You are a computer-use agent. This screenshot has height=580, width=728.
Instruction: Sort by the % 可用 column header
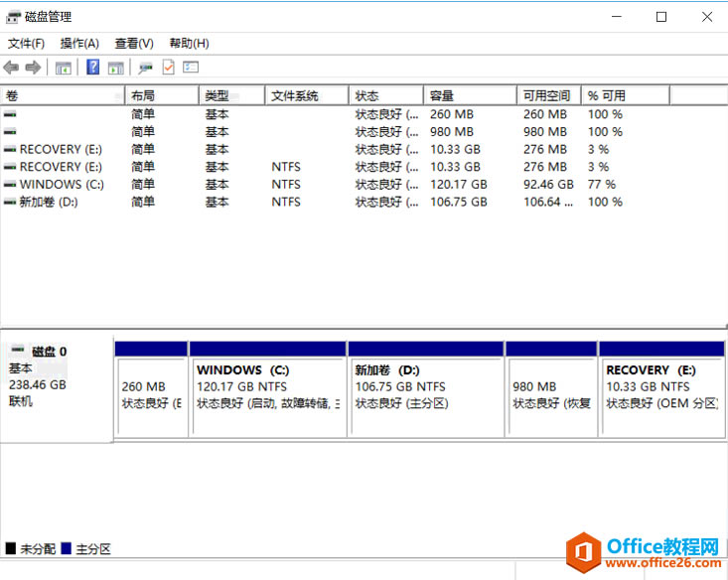(x=626, y=96)
